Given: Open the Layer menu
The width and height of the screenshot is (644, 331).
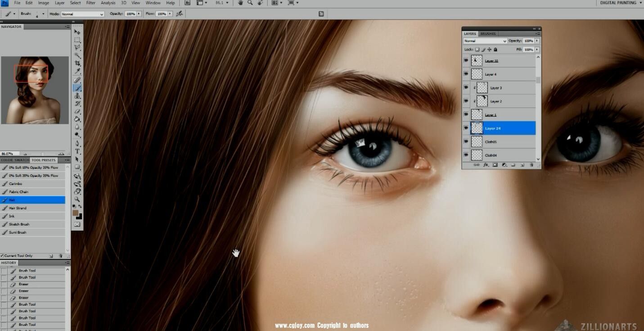Looking at the screenshot, I should coord(59,3).
